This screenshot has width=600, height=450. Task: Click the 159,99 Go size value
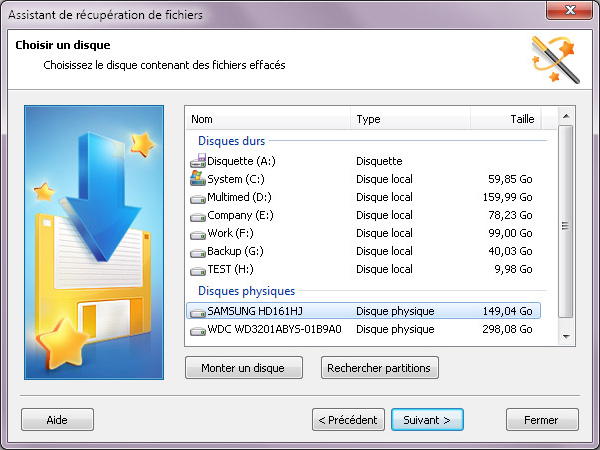coord(507,197)
